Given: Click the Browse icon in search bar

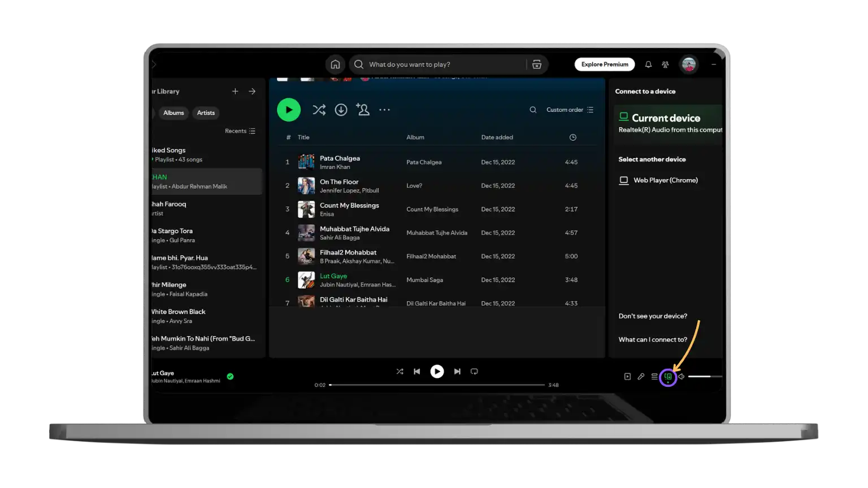Looking at the screenshot, I should (536, 64).
